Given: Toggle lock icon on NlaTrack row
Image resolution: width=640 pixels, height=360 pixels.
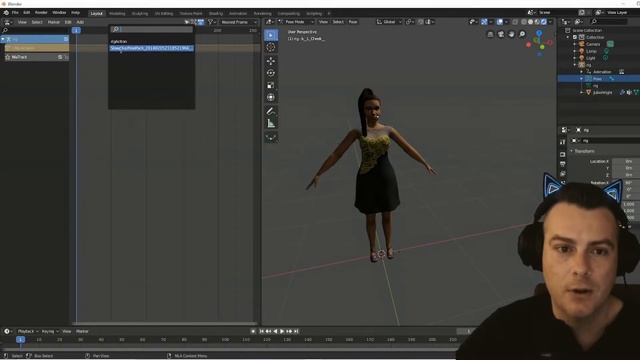Looking at the screenshot, I should click(66, 57).
